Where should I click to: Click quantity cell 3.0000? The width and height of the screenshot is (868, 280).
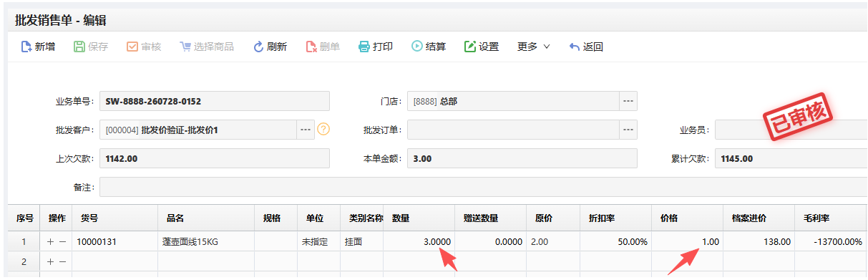pos(419,242)
